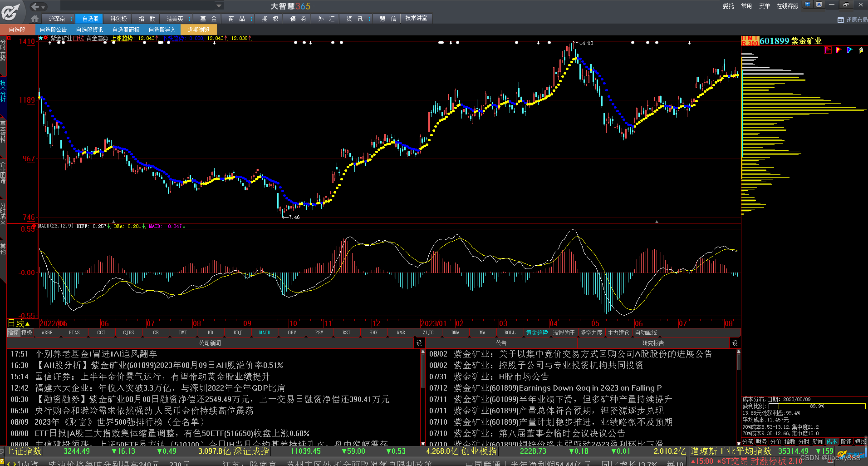Switch to the 近期浏览 tab
The image size is (868, 466).
point(198,30)
